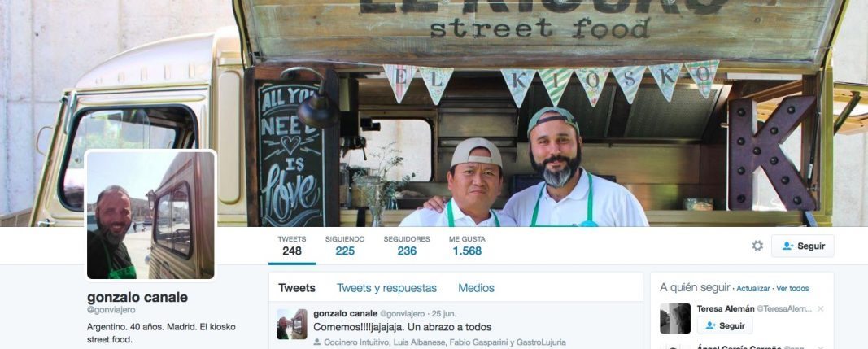Click the Seguir button on the profile header
The height and width of the screenshot is (349, 868).
pyautogui.click(x=803, y=246)
